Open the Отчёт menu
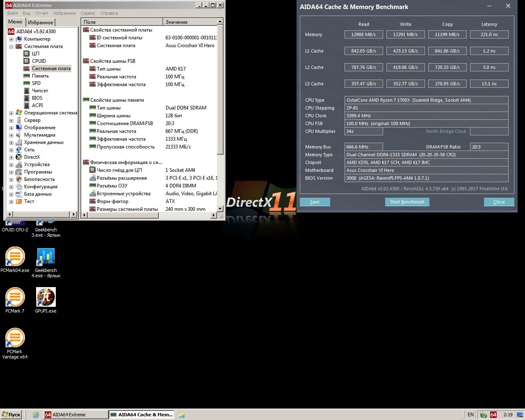Image resolution: width=525 pixels, height=420 pixels. pos(42,13)
